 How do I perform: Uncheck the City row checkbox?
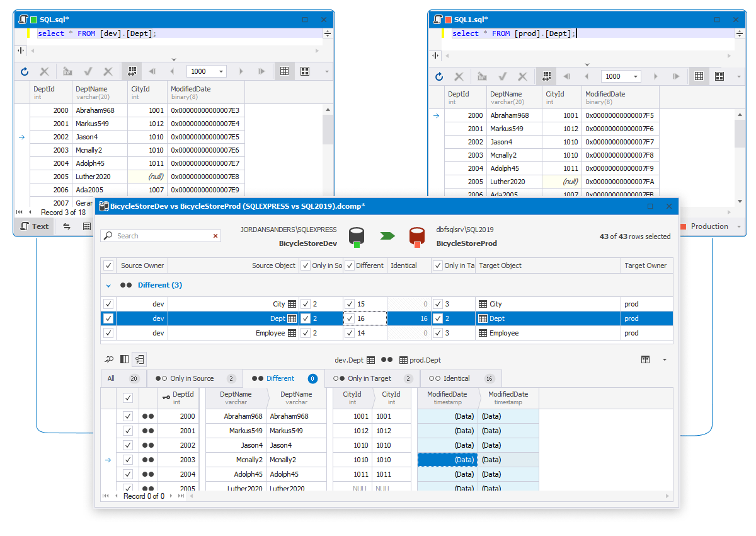(108, 304)
